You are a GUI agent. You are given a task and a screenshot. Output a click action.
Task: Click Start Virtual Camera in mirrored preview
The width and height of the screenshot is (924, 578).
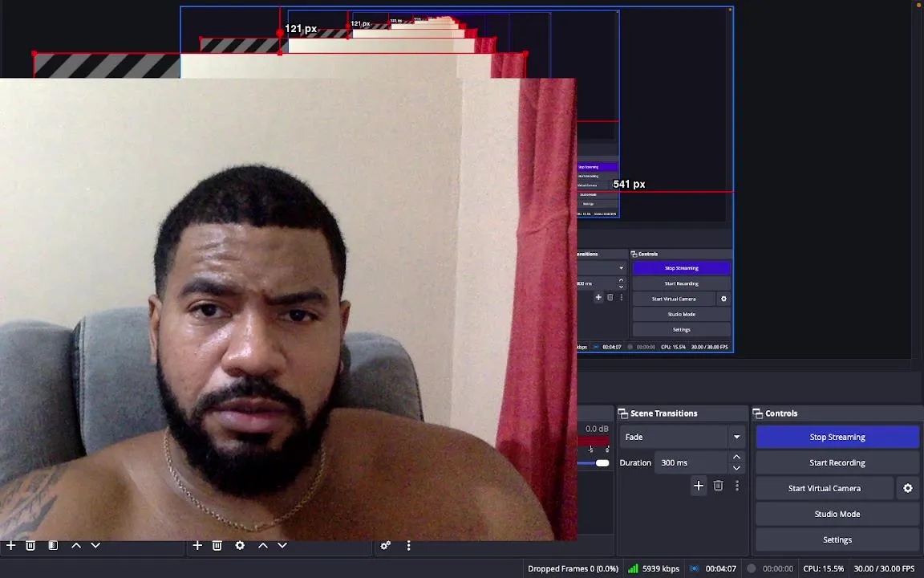coord(674,299)
